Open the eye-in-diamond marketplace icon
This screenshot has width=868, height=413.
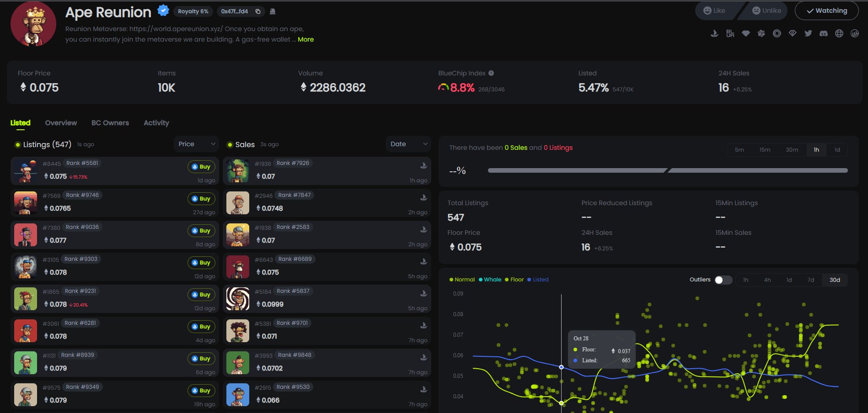pos(792,33)
